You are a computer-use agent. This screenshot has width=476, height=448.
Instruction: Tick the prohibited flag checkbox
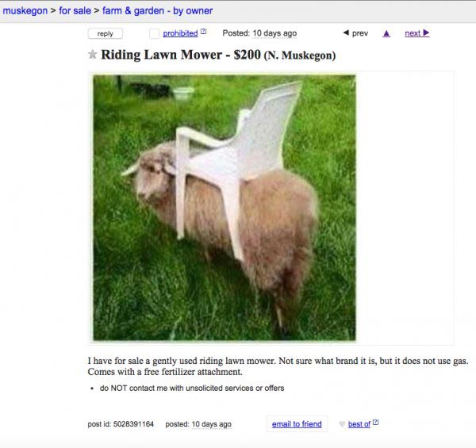tap(154, 33)
